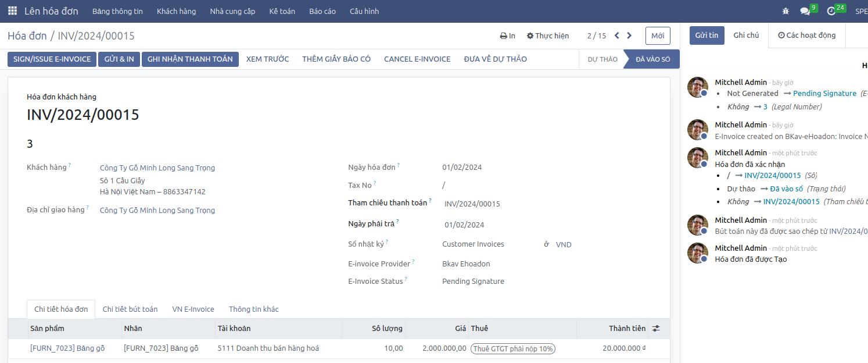
Task: Switch to Chi tiết bút toán tab
Action: 130,309
